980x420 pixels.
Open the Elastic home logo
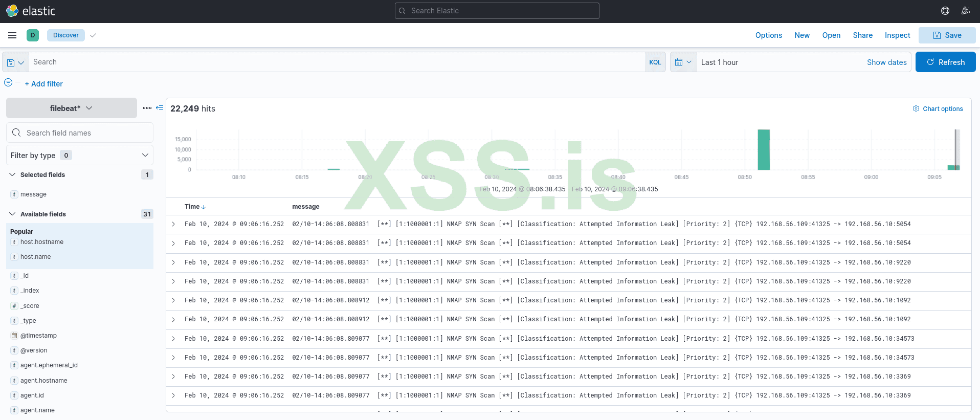pyautogui.click(x=31, y=11)
